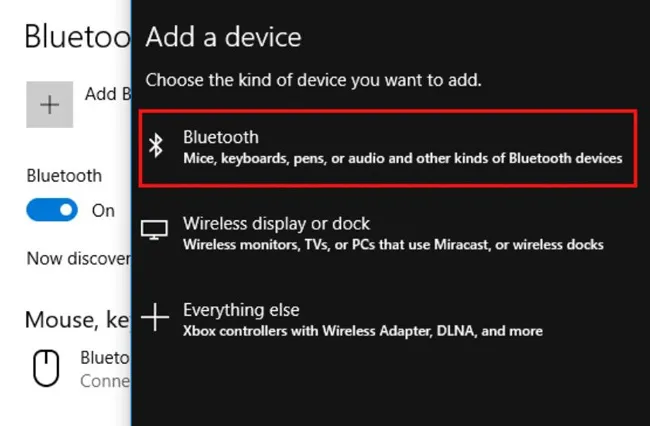
Task: Click the Xbox controllers and DLNA description
Action: [x=362, y=330]
